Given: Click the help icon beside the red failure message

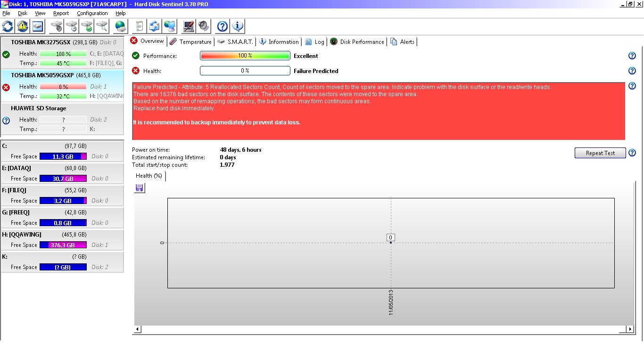Looking at the screenshot, I should pyautogui.click(x=632, y=86).
